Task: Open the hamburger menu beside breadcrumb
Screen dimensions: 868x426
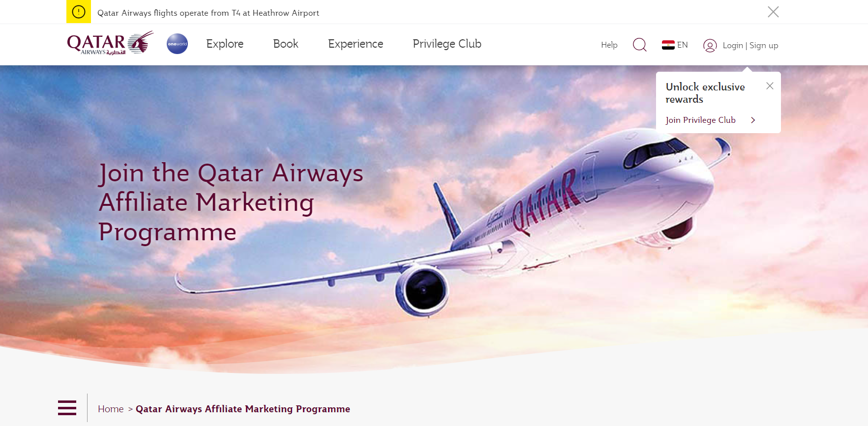Action: [67, 408]
